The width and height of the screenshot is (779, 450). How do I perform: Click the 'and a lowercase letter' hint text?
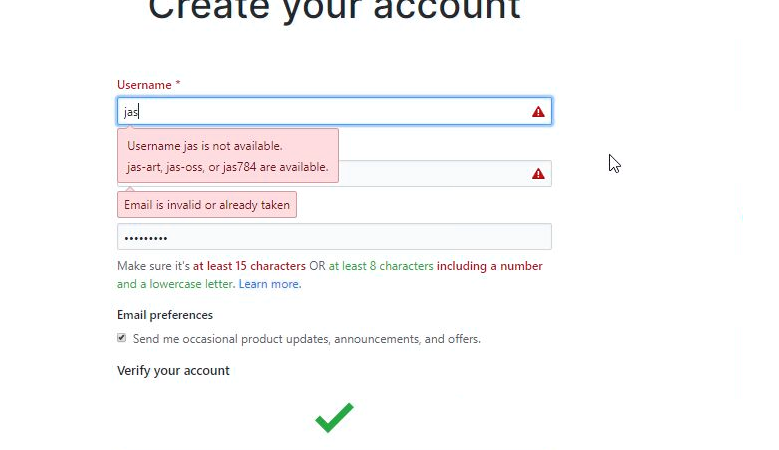click(x=175, y=284)
